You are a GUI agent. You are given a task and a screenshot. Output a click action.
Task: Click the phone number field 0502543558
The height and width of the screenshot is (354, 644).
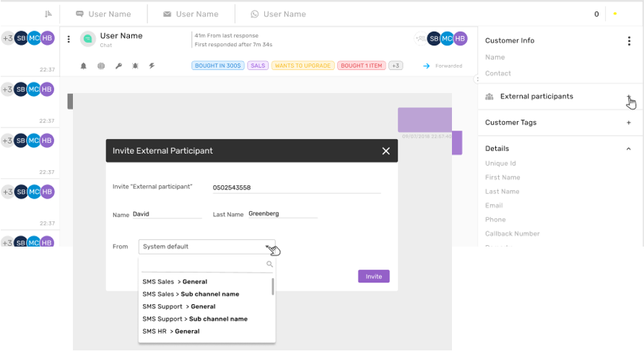click(297, 187)
